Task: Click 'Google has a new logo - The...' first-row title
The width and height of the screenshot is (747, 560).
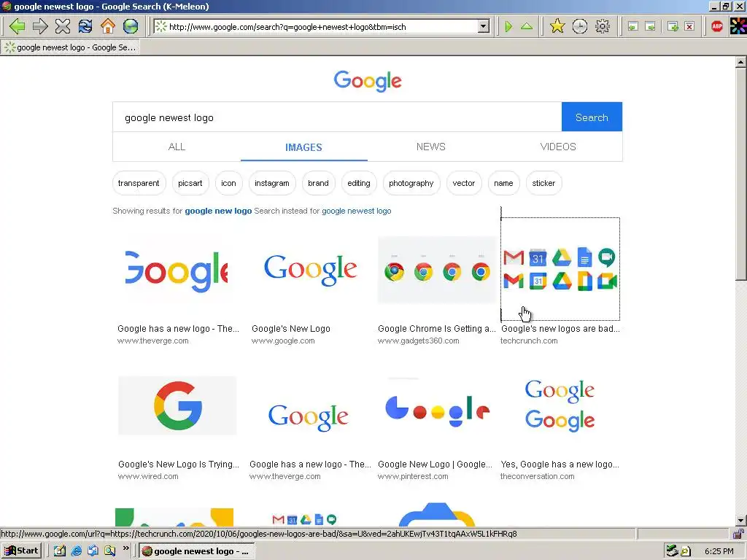Action: pos(178,329)
